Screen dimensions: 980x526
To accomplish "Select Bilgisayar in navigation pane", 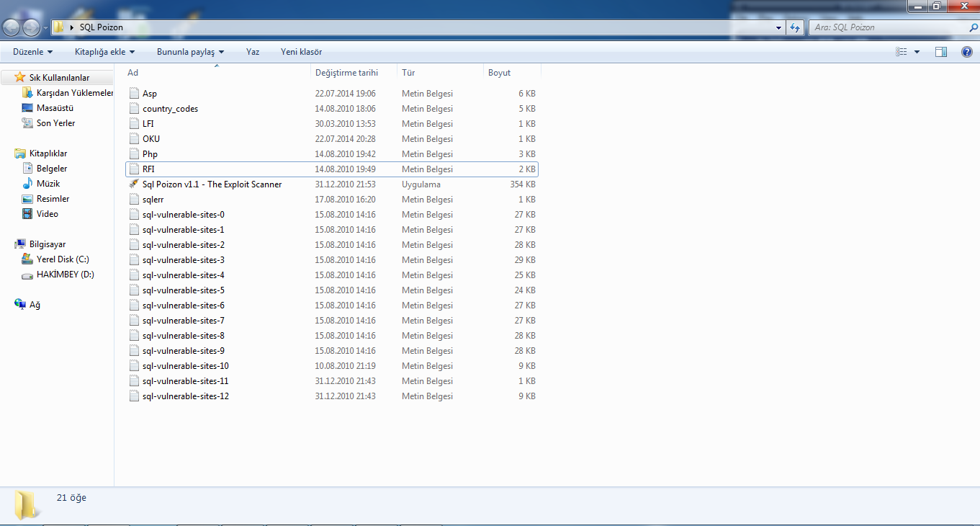I will (48, 244).
